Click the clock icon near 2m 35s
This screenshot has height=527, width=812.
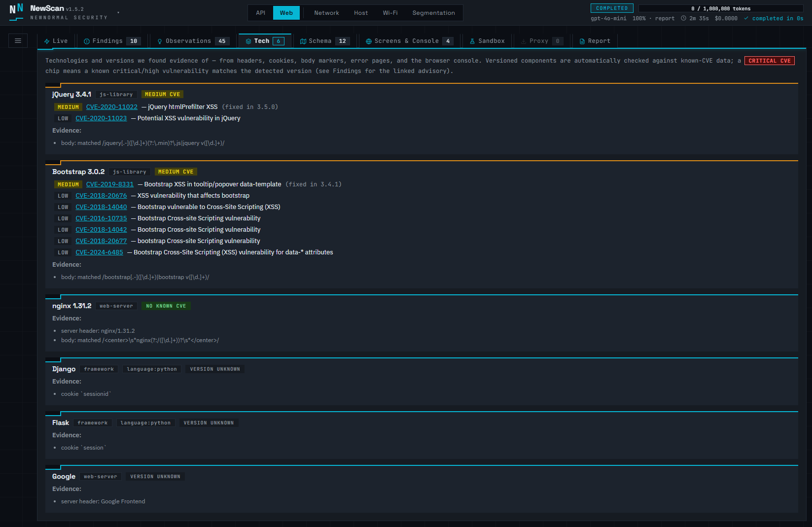tap(683, 18)
